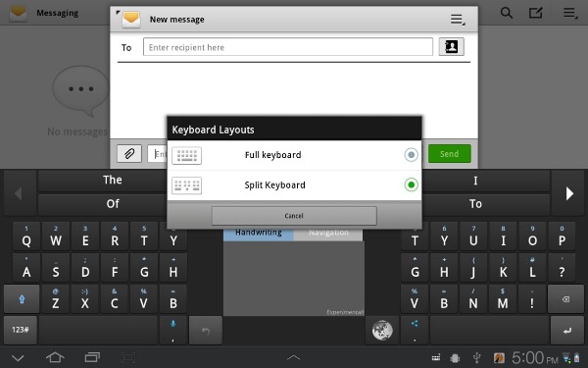Tap the backspace delete key
This screenshot has width=588, height=368.
click(565, 299)
